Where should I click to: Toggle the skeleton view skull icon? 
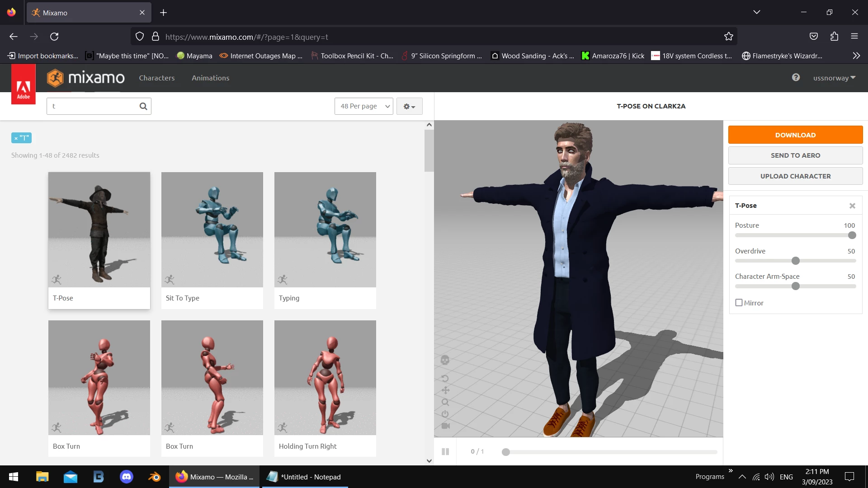[x=445, y=360]
